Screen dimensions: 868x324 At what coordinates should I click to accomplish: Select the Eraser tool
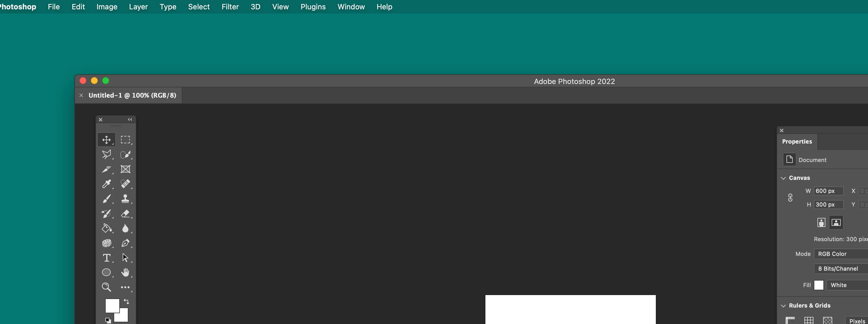[x=125, y=214]
